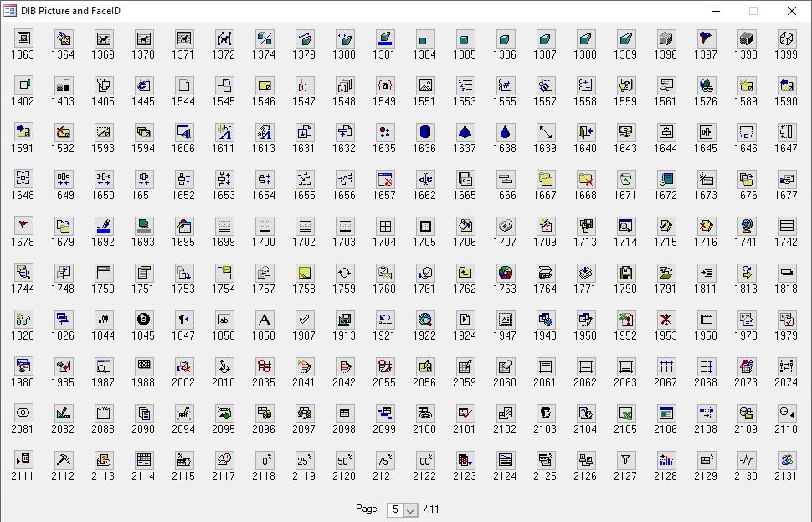Pick the pen signature icon 1692
The image size is (812, 522).
103,226
